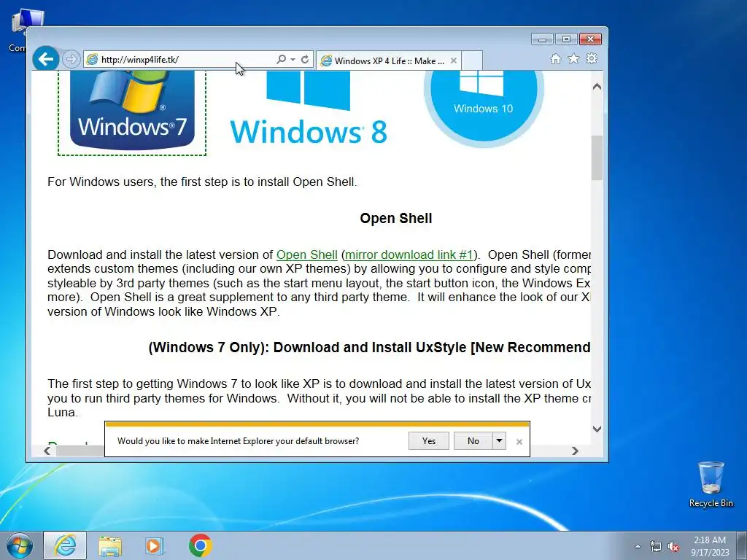The image size is (747, 560).
Task: Follow the Open Shell hyperlink
Action: tap(307, 254)
